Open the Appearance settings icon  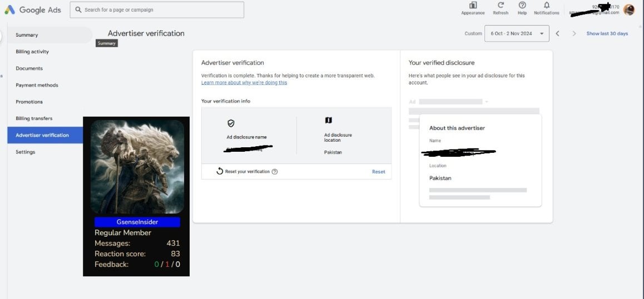pyautogui.click(x=473, y=6)
